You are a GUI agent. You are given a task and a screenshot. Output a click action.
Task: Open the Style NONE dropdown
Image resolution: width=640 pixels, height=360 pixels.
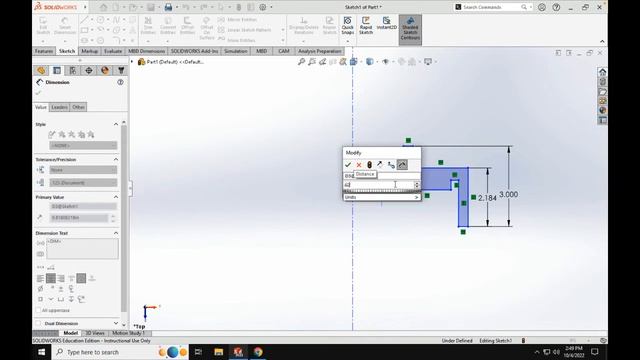point(83,145)
